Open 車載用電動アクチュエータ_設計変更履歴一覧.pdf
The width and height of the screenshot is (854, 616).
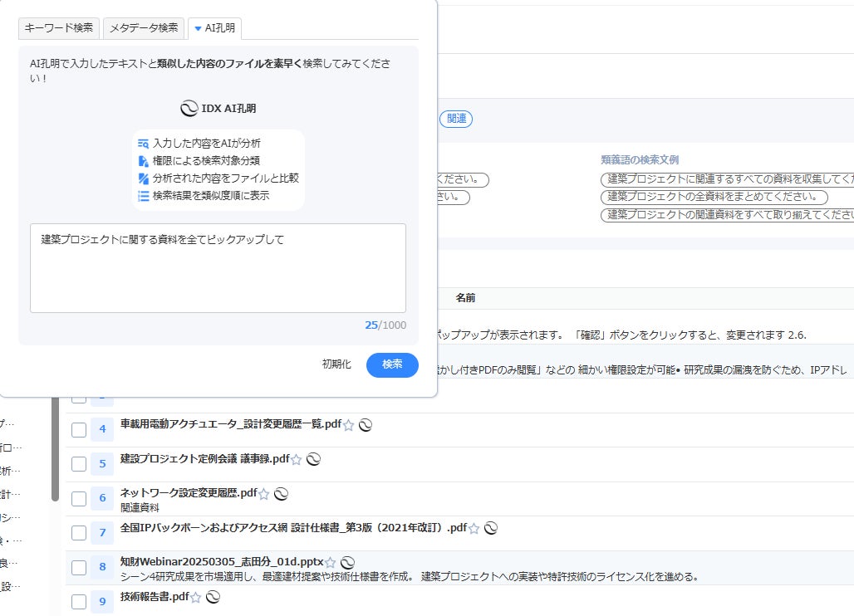pos(231,424)
